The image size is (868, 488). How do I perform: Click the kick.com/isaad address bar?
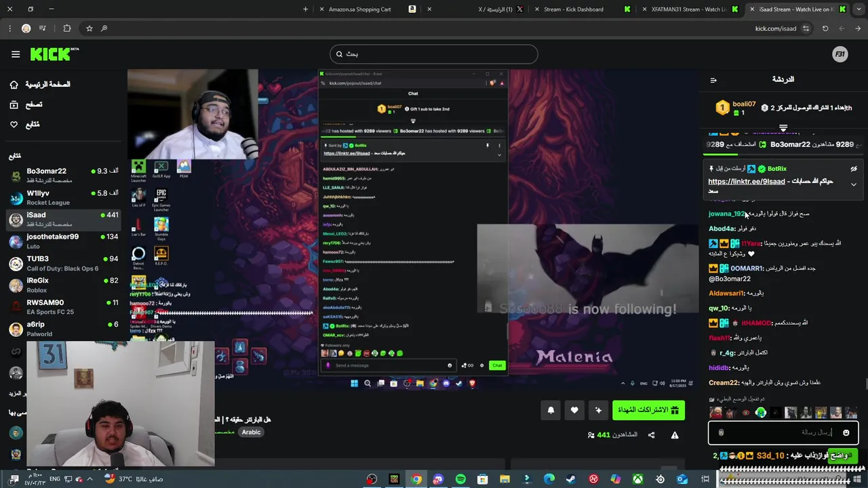click(x=776, y=28)
